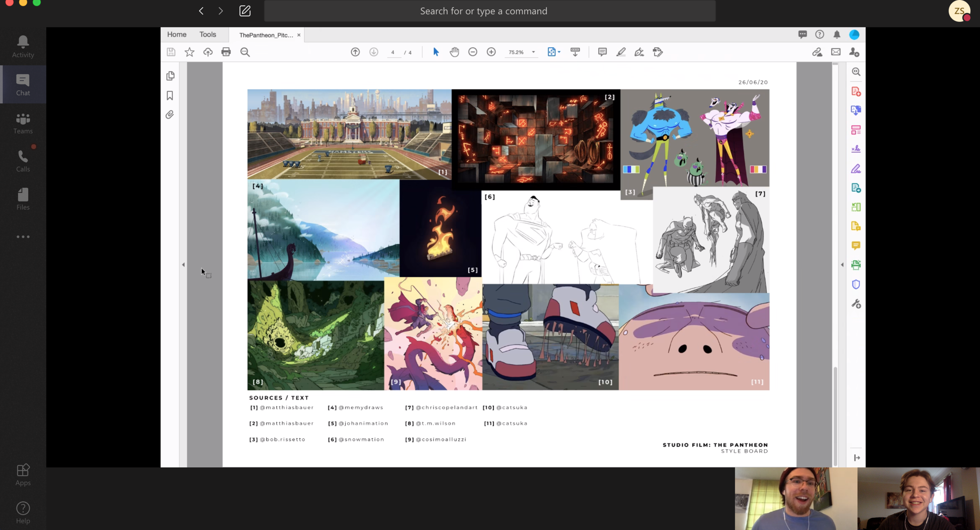Open the page fit options dropdown
Image resolution: width=980 pixels, height=530 pixels.
click(554, 52)
